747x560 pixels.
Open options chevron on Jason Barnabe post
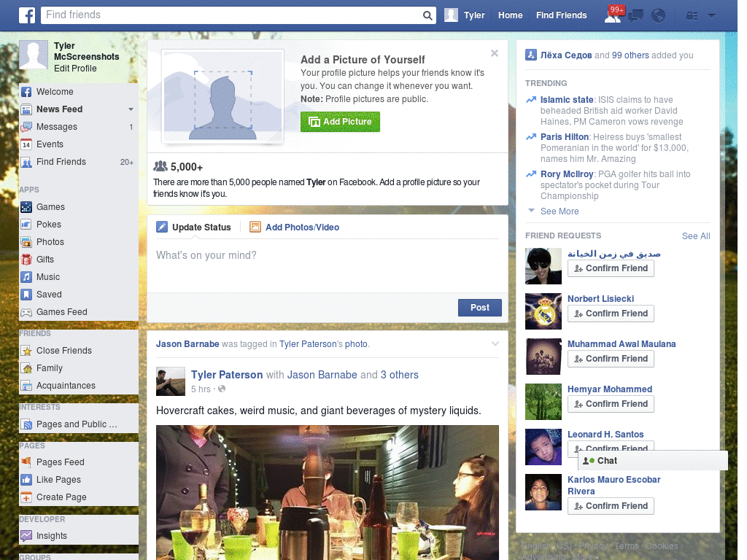495,344
